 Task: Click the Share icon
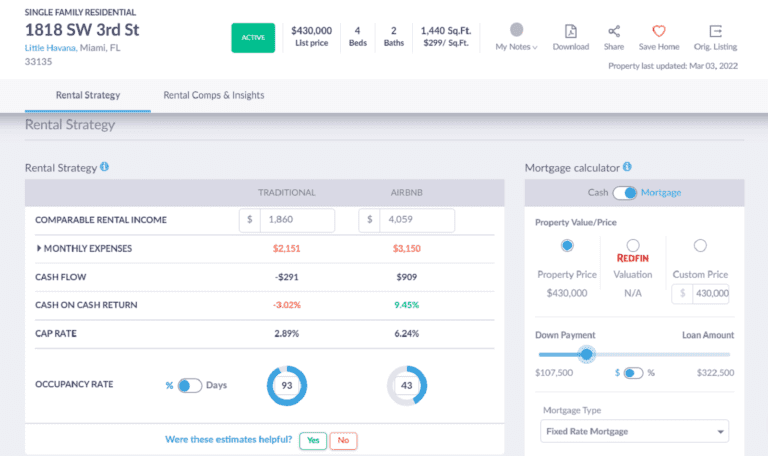click(613, 31)
